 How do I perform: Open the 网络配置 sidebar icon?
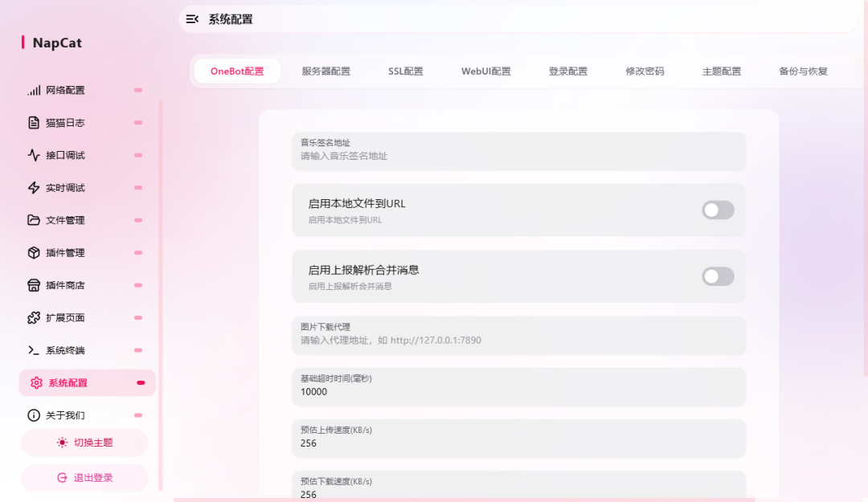click(34, 90)
